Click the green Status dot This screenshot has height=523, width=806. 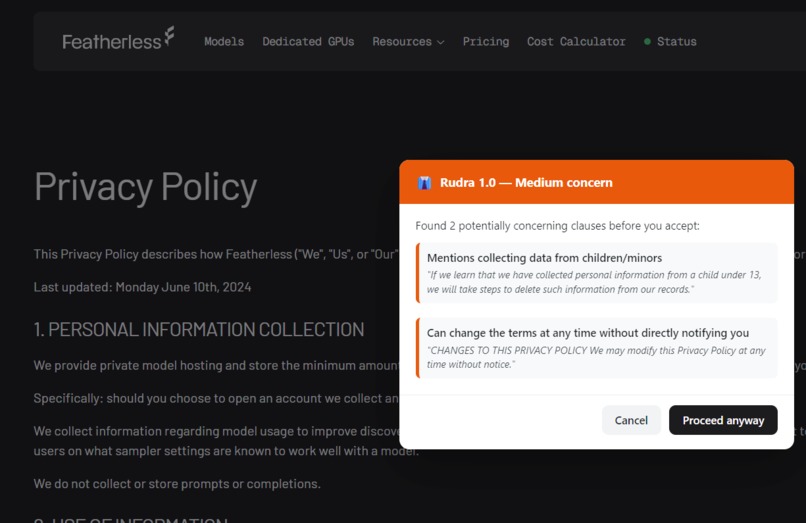(647, 42)
